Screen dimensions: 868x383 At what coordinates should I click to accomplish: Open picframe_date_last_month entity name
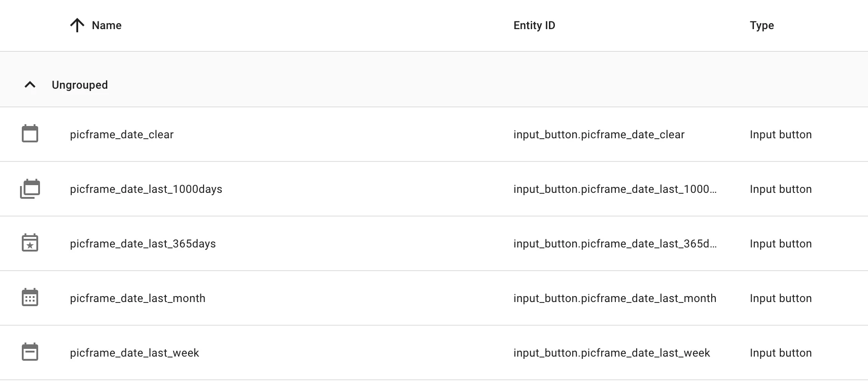pyautogui.click(x=138, y=298)
